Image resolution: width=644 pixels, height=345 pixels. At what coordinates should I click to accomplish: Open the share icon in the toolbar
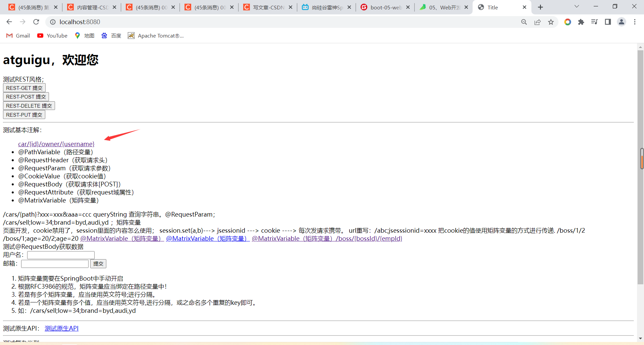[x=538, y=22]
